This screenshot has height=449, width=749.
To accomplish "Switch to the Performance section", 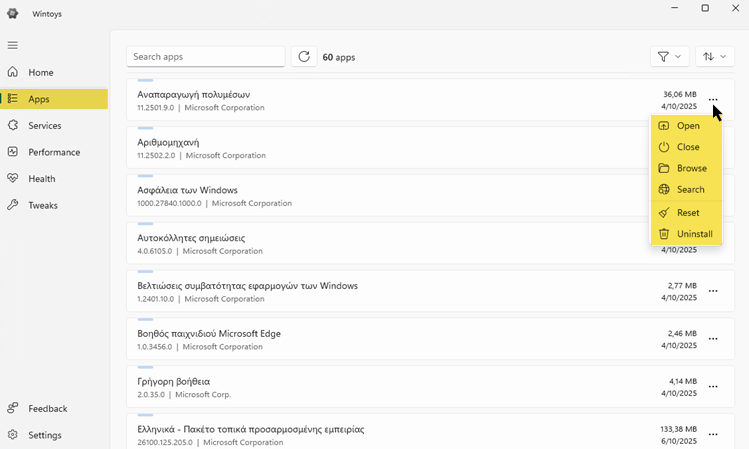I will [x=55, y=152].
